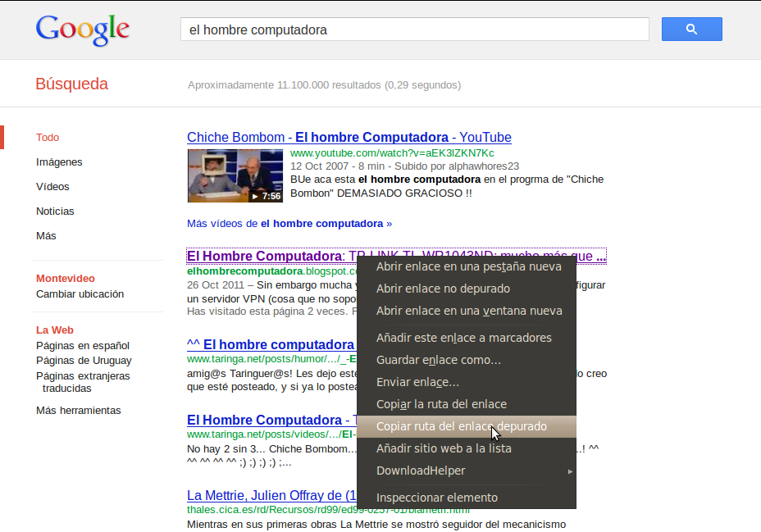Open the DownloadHelper menu entry
The width and height of the screenshot is (761, 532).
tap(467, 471)
